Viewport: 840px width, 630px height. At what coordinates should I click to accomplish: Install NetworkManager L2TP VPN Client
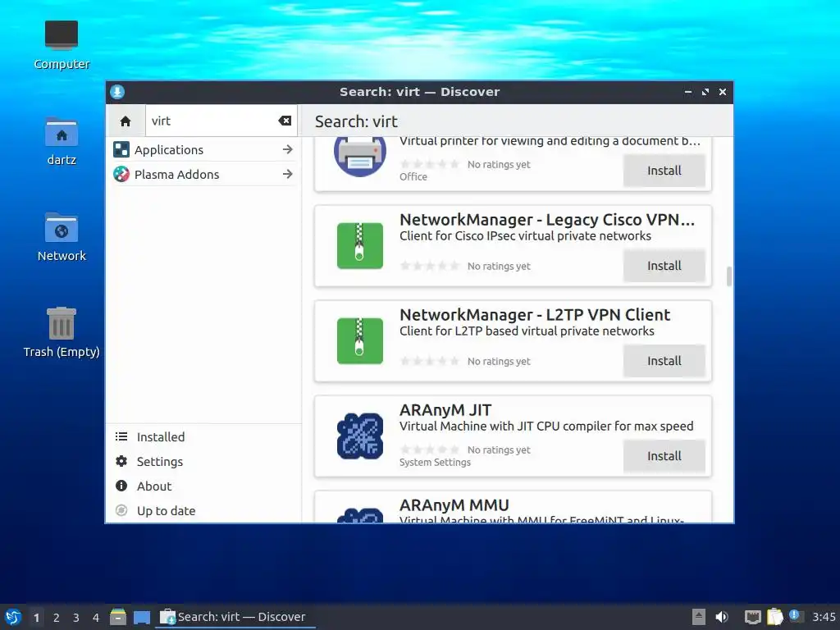tap(664, 361)
